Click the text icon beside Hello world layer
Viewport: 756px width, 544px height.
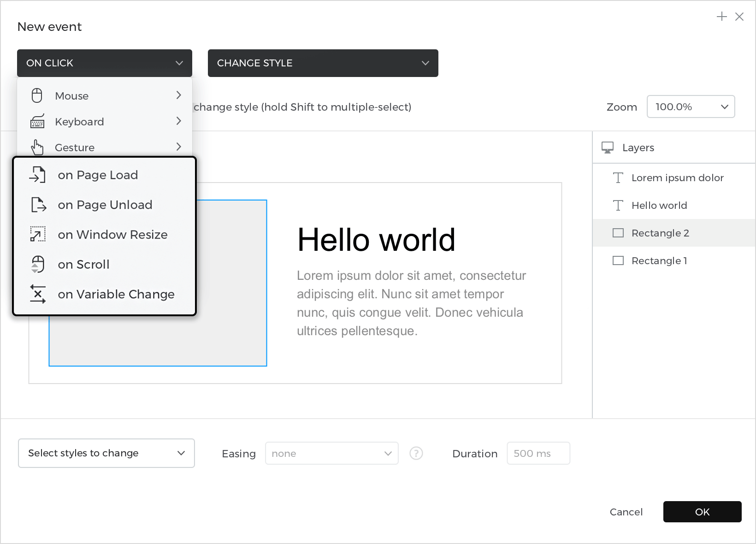click(x=618, y=206)
